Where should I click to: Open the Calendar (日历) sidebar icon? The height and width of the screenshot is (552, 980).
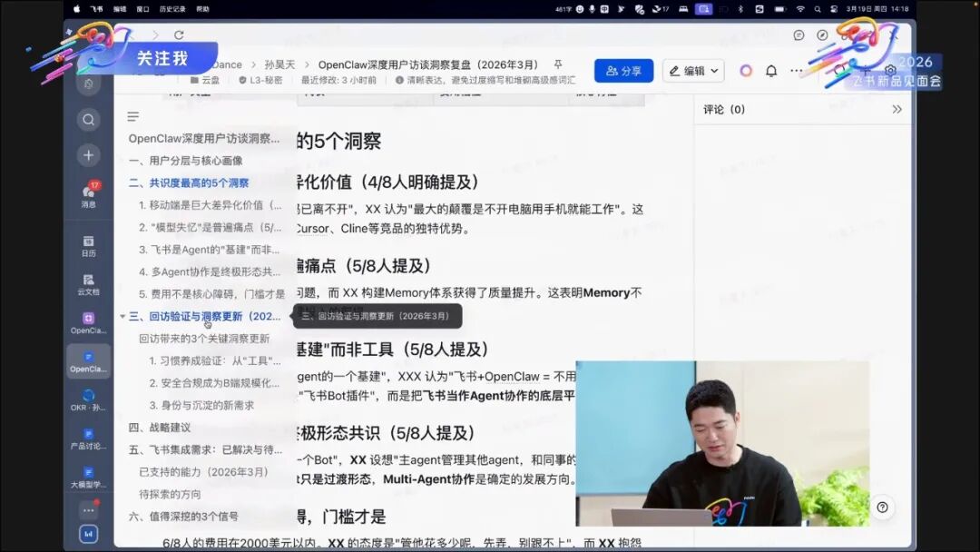[88, 245]
